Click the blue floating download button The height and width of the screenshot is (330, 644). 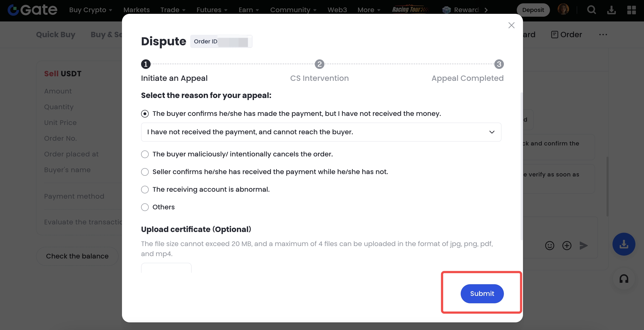[624, 244]
